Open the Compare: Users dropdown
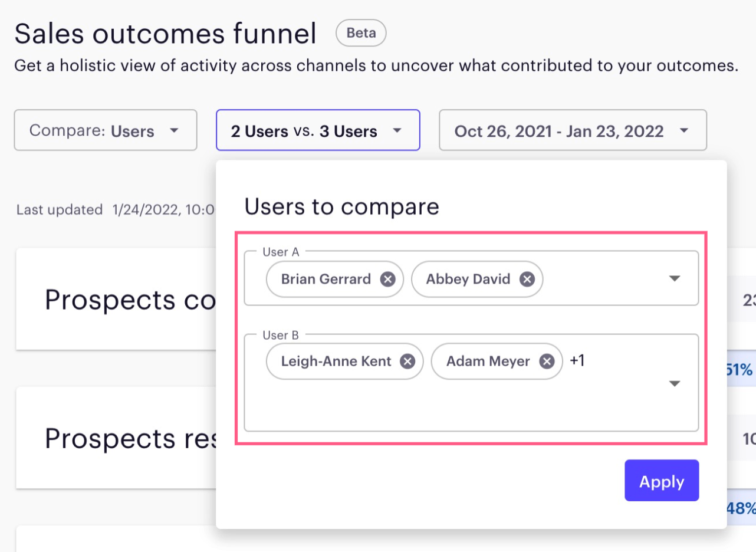Viewport: 756px width, 552px height. coord(106,130)
